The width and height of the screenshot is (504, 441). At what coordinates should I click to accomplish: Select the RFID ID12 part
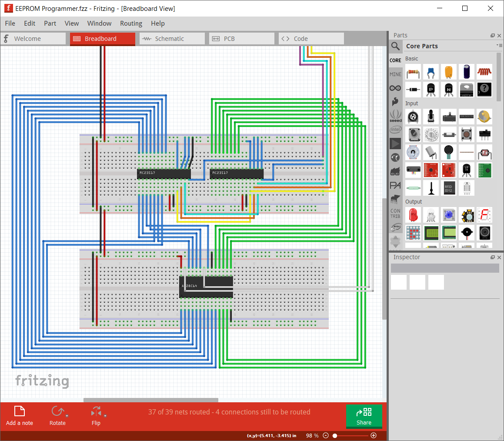(x=449, y=188)
